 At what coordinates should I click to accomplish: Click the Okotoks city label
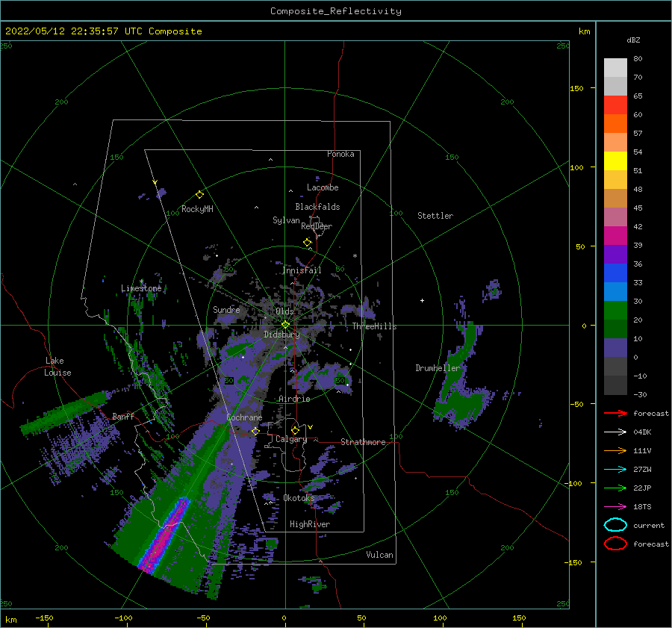click(x=299, y=498)
